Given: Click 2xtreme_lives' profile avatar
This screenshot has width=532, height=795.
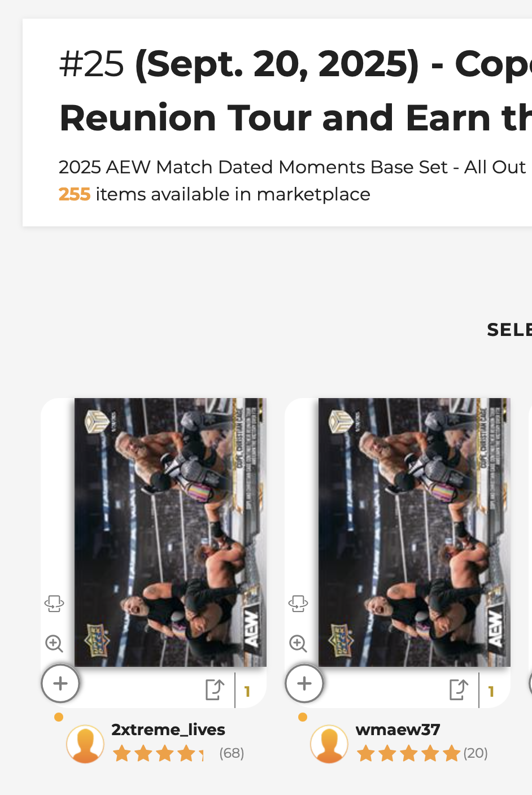Looking at the screenshot, I should click(85, 744).
